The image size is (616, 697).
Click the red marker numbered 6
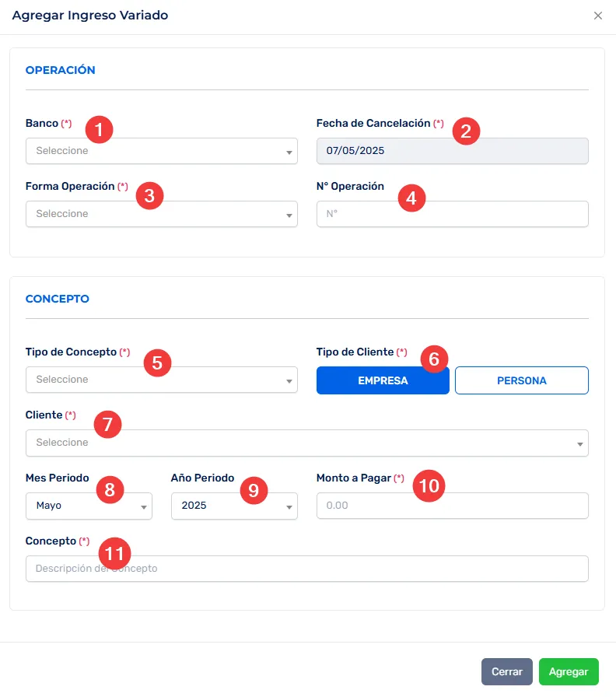coord(434,359)
